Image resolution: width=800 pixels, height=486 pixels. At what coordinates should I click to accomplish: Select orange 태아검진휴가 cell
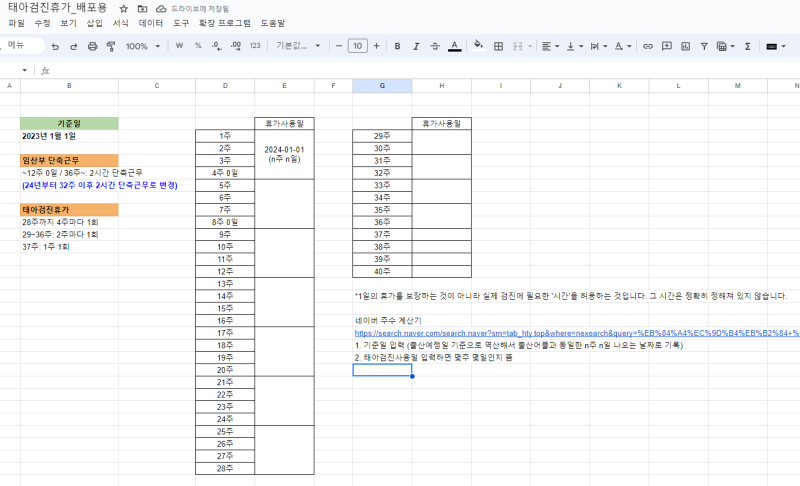[69, 210]
